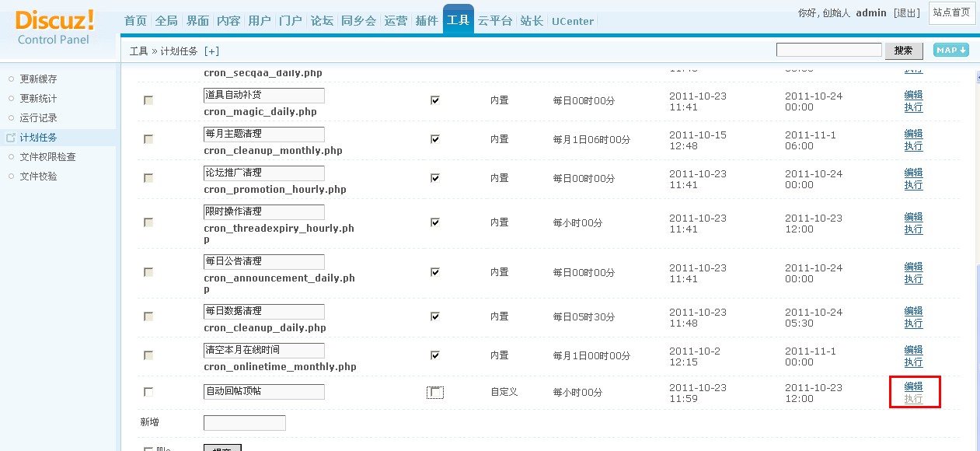Toggle enabled checkbox for 每日公告清理
The width and height of the screenshot is (980, 451).
(x=435, y=272)
